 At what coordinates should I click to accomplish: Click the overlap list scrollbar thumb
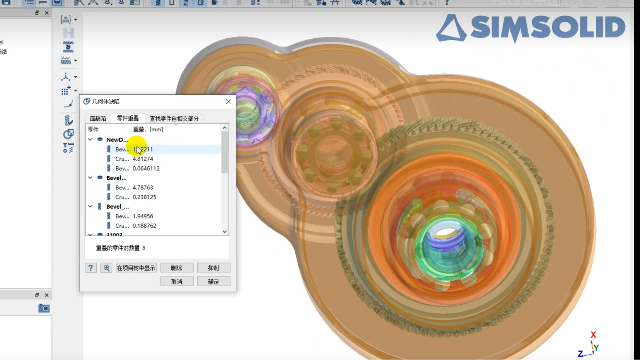coord(224,152)
